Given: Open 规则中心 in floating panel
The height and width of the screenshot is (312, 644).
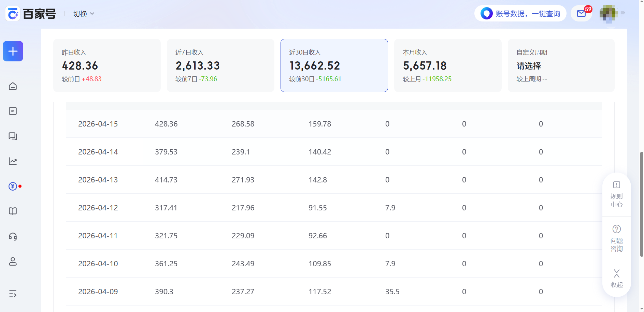Looking at the screenshot, I should [616, 195].
